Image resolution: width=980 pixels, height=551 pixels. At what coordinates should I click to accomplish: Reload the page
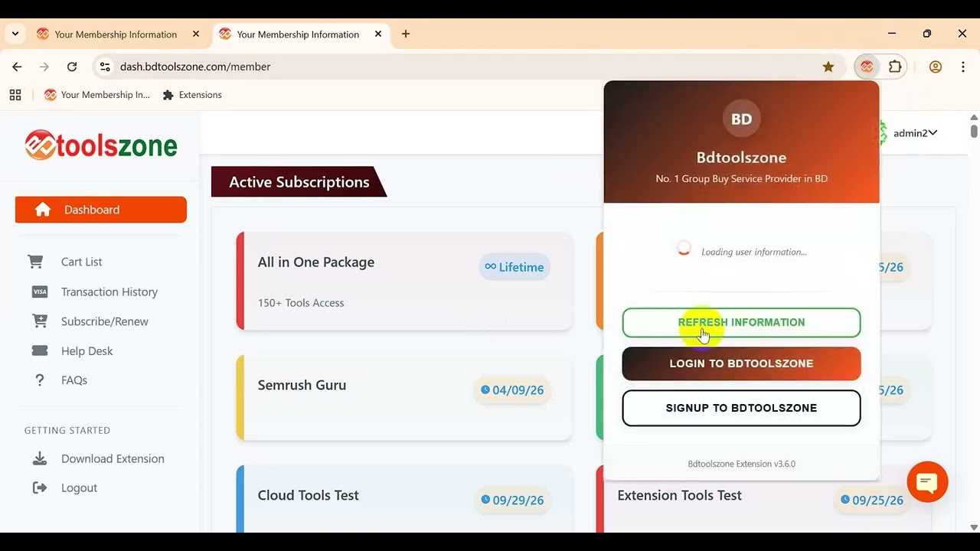(x=72, y=67)
